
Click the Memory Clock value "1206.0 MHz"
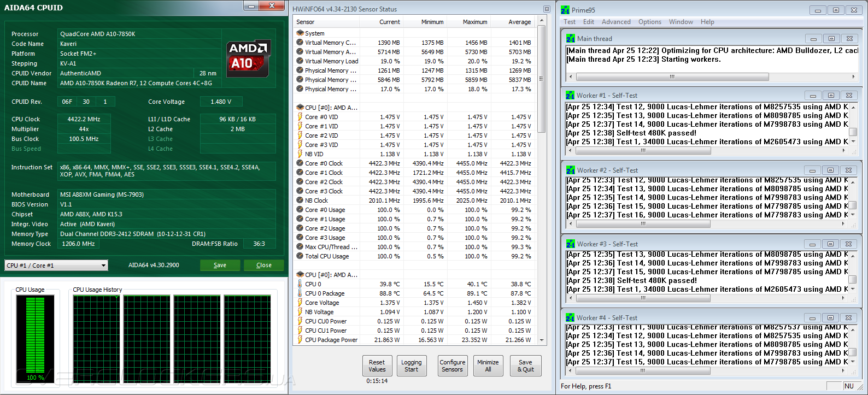click(x=78, y=244)
